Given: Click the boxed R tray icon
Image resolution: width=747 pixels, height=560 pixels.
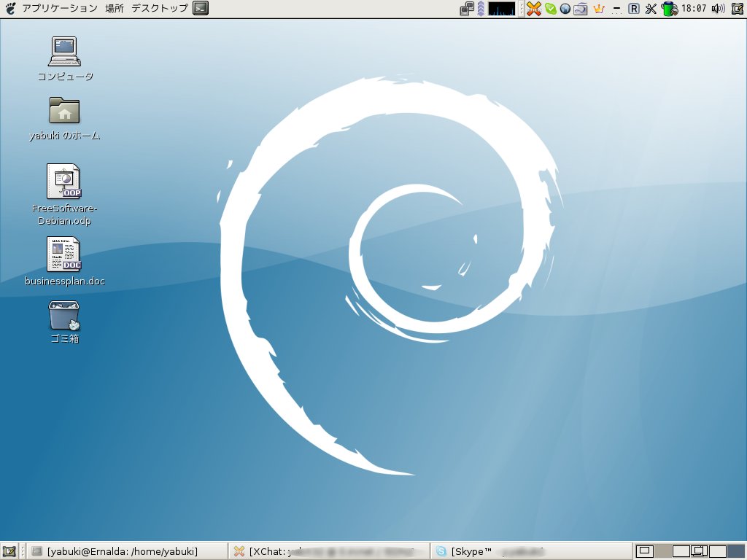Looking at the screenshot, I should pyautogui.click(x=634, y=9).
